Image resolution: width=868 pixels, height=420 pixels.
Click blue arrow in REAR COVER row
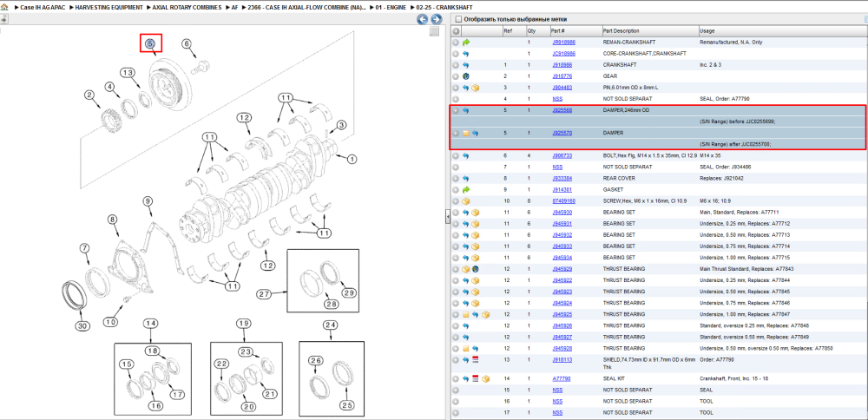(465, 179)
